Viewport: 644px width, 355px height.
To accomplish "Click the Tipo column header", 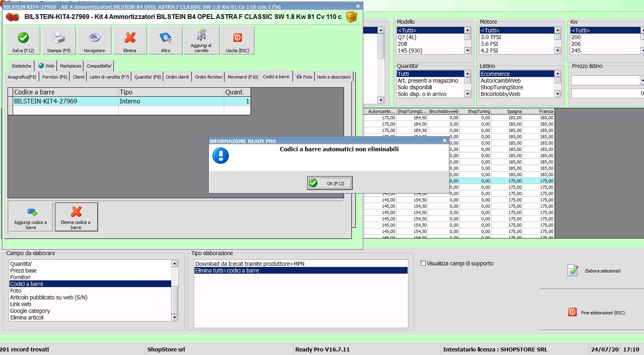I will [x=171, y=92].
